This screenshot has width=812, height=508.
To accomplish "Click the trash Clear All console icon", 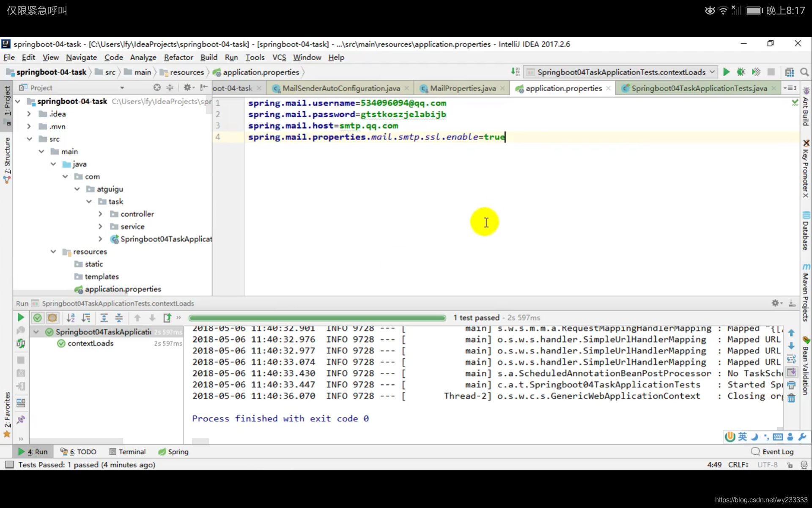I will (x=791, y=398).
